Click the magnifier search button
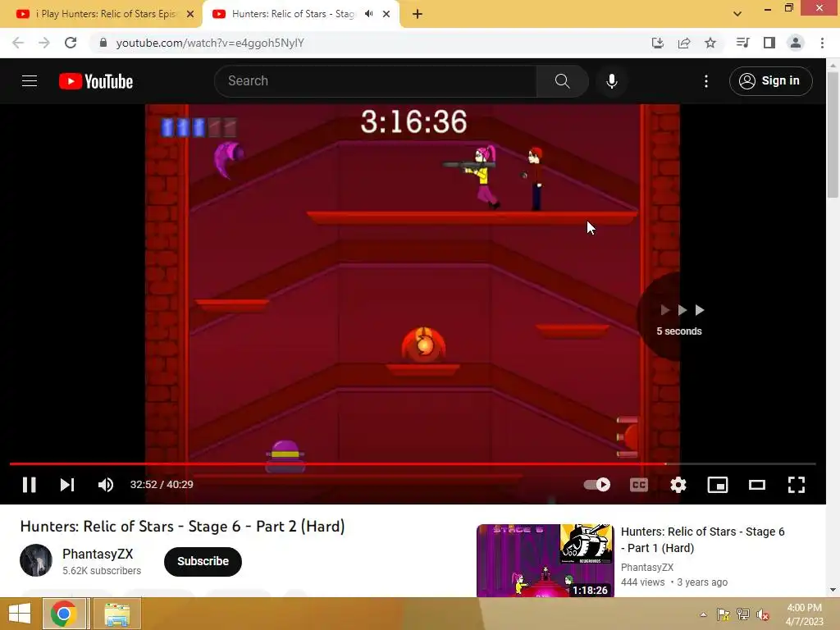Screen dimensions: 840x630 tap(563, 81)
